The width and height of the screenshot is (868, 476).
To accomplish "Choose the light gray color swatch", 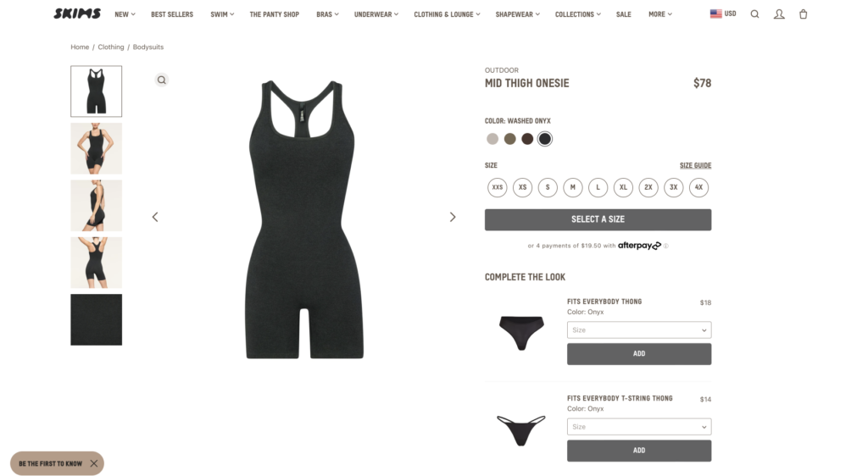I will pyautogui.click(x=492, y=139).
